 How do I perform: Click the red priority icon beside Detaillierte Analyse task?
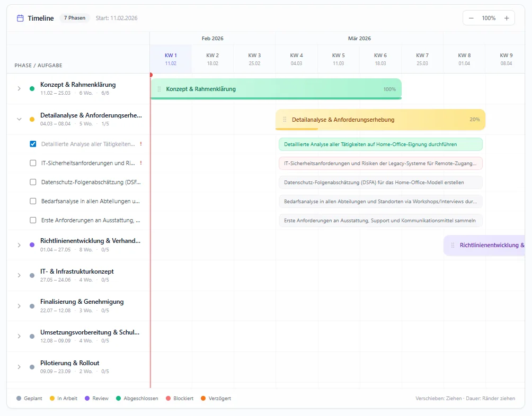tap(141, 143)
